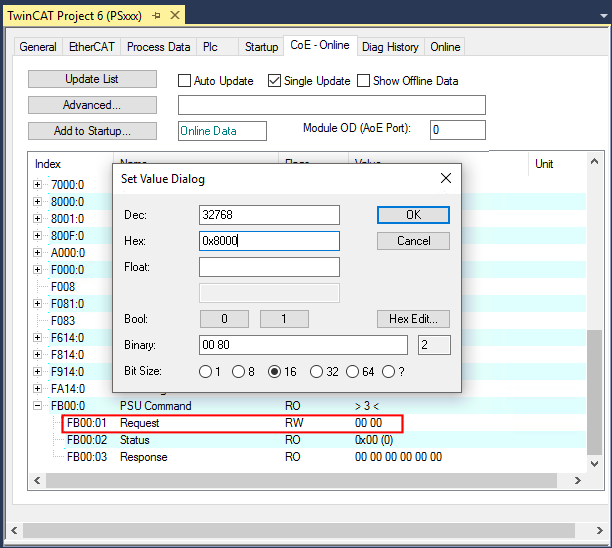Select Bit Size 32 radio button
This screenshot has height=548, width=612.
[x=316, y=372]
